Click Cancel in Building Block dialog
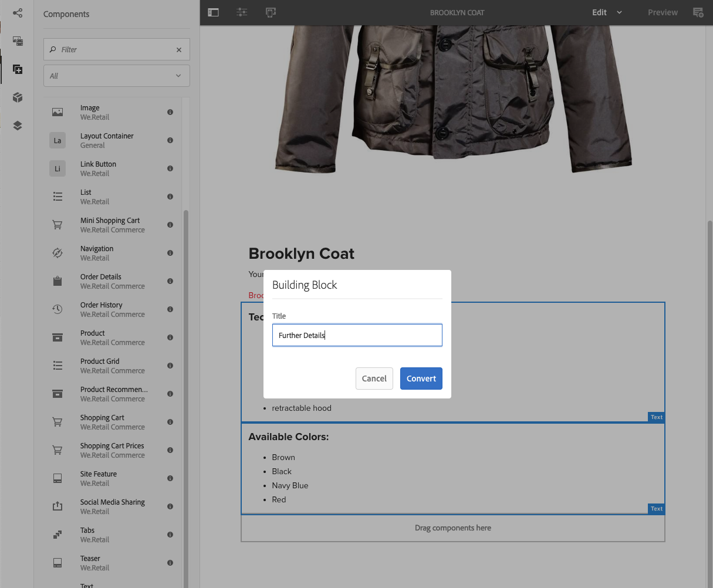Image resolution: width=713 pixels, height=588 pixels. pos(374,379)
